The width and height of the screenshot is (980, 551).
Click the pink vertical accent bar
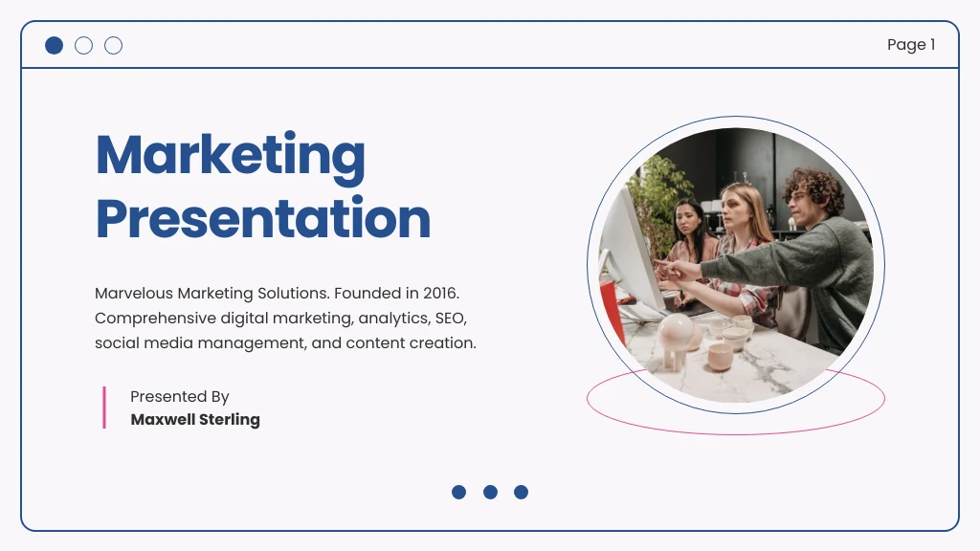click(103, 408)
